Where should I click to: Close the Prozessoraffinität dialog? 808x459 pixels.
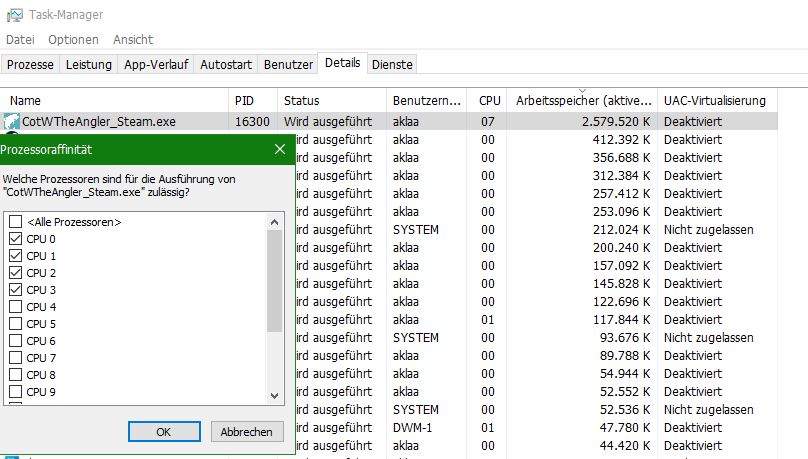(x=280, y=149)
